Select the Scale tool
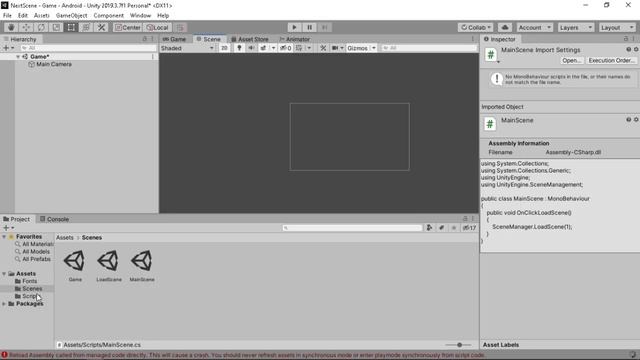Screen dimensions: 640x360 56,27
